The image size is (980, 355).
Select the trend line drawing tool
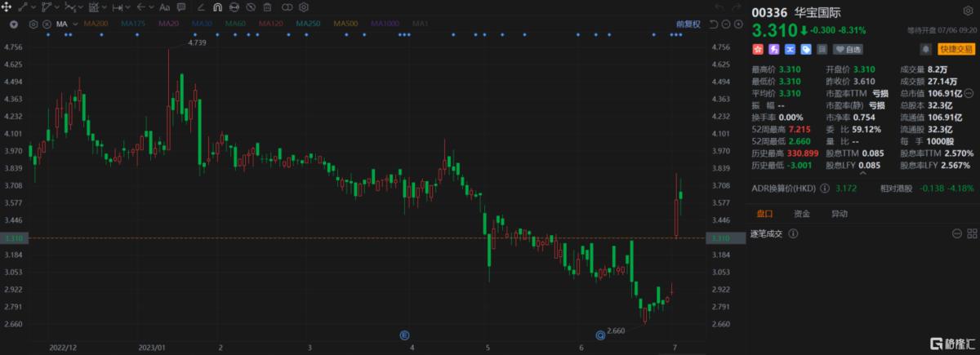pos(23,7)
